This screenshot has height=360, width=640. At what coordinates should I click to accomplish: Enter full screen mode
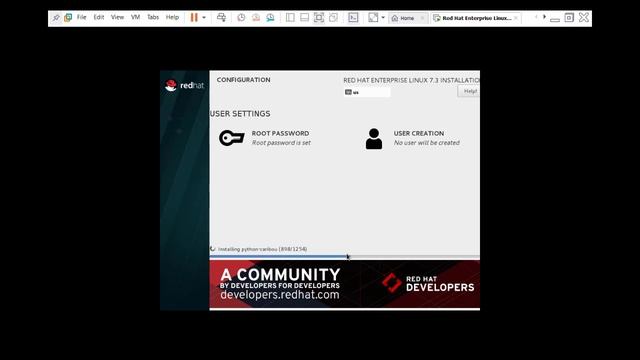319,18
